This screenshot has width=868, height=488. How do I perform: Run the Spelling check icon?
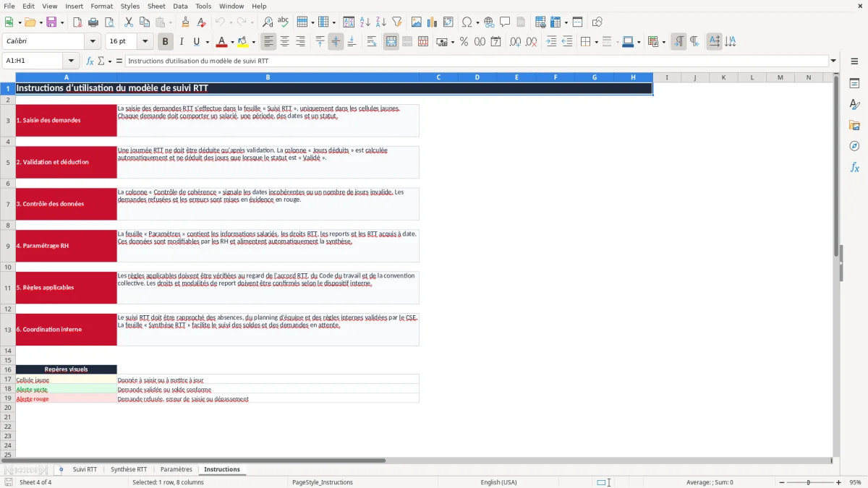pos(284,22)
